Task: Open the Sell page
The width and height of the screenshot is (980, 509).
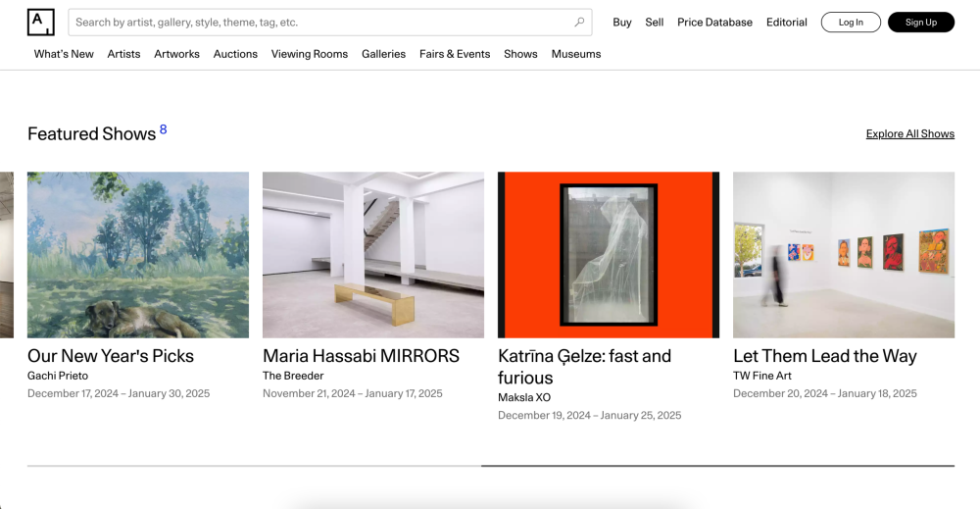Action: pos(655,22)
